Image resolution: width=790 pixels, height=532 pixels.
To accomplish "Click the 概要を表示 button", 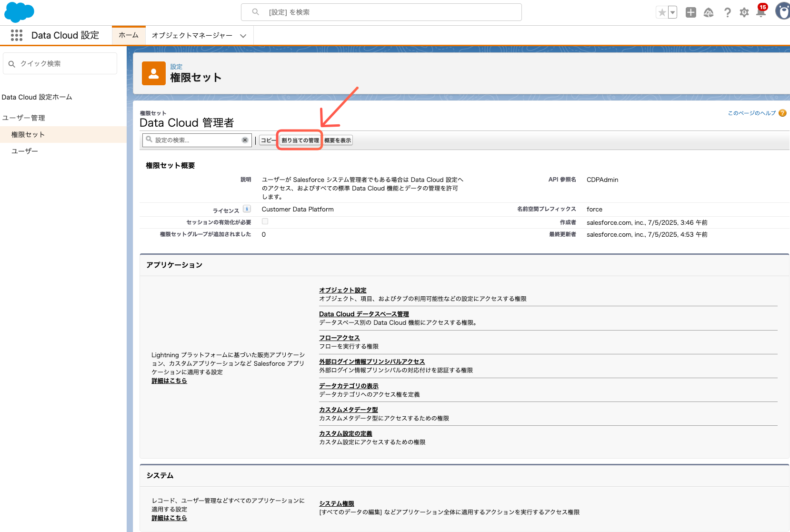I will 338,141.
